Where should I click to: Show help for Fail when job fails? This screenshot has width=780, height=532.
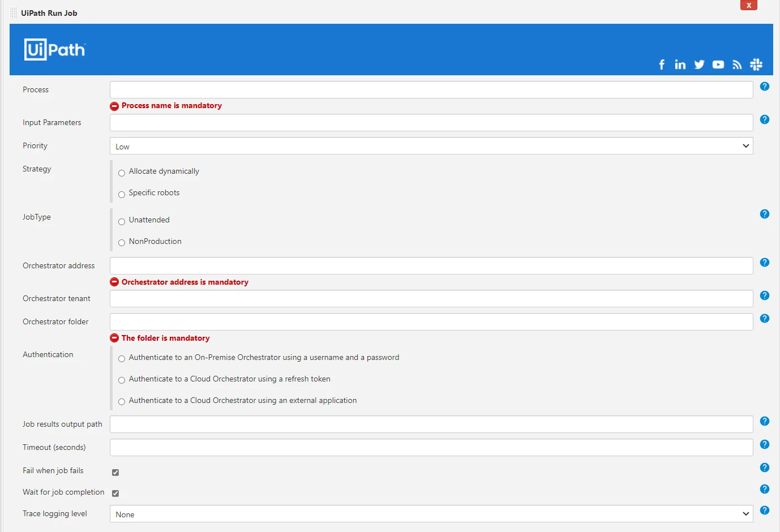(765, 467)
